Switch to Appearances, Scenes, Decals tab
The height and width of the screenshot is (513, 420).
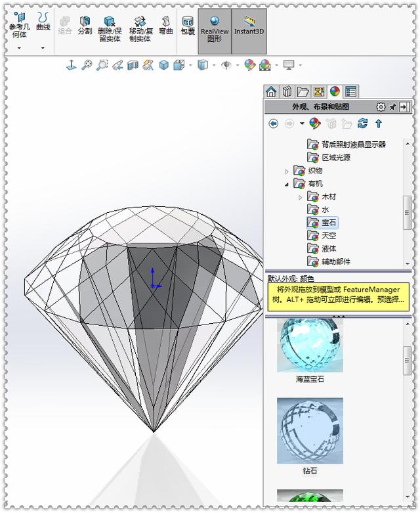(x=335, y=91)
